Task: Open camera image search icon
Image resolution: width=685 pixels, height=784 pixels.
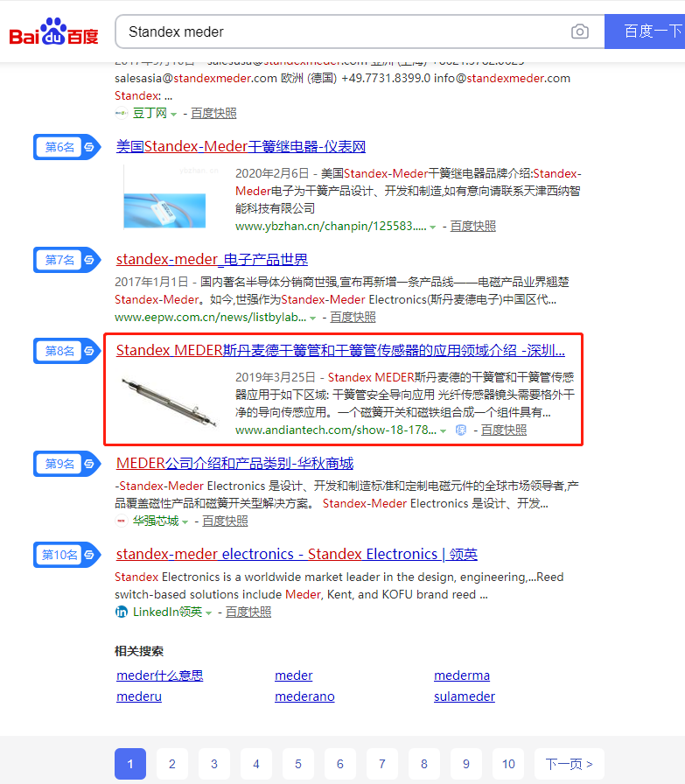Action: coord(579,31)
